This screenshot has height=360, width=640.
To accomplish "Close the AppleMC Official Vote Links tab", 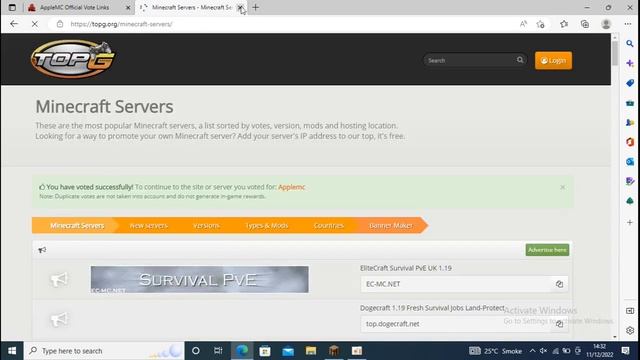I will [128, 7].
